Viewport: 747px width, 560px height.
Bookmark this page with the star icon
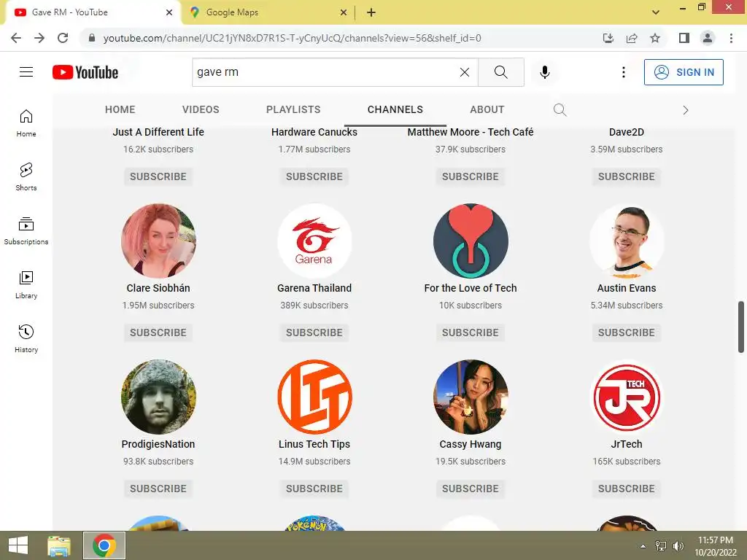(655, 38)
